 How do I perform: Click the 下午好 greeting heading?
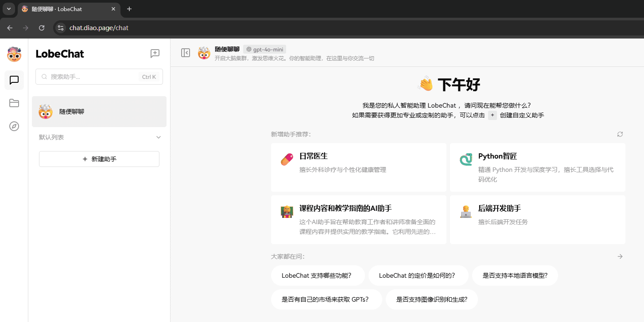(459, 84)
